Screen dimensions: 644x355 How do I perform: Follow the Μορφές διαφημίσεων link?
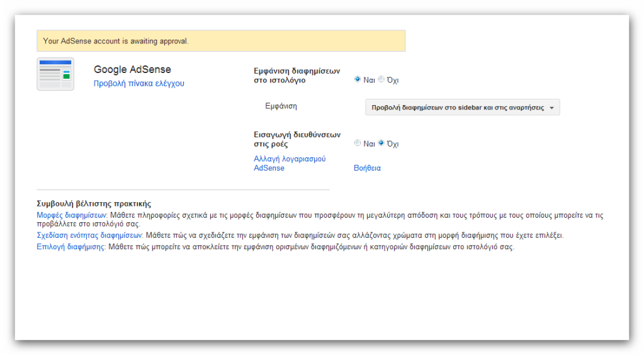(x=72, y=215)
